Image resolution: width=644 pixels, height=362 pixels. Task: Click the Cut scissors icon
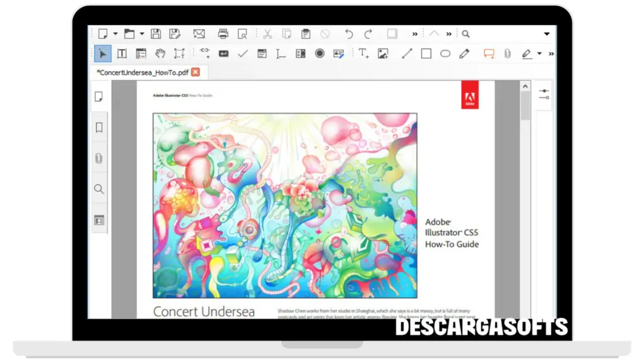(267, 34)
